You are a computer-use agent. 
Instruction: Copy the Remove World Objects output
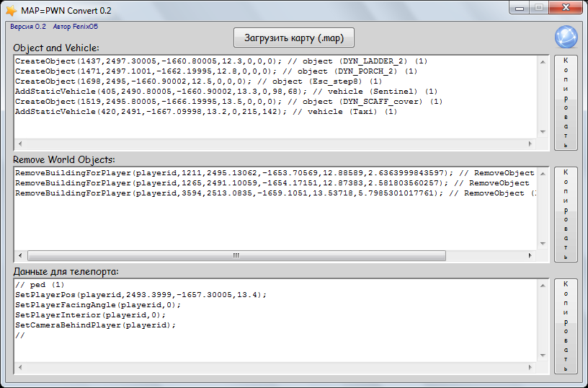click(566, 214)
